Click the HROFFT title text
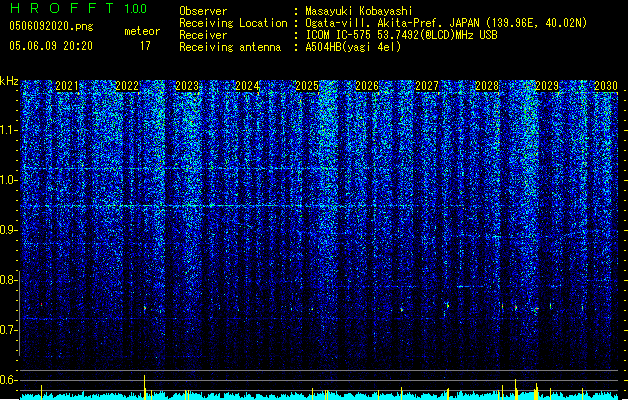 pyautogui.click(x=62, y=8)
